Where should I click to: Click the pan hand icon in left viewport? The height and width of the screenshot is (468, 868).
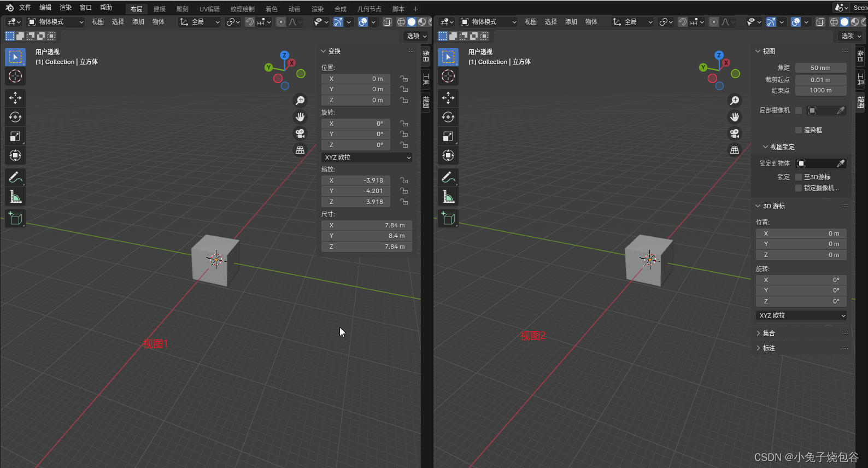pyautogui.click(x=300, y=117)
